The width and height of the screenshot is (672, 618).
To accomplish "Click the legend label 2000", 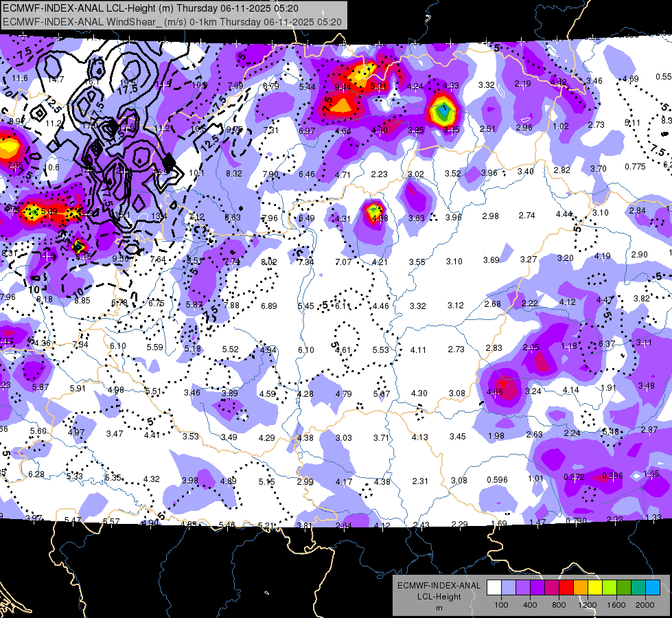I will coord(645,605).
